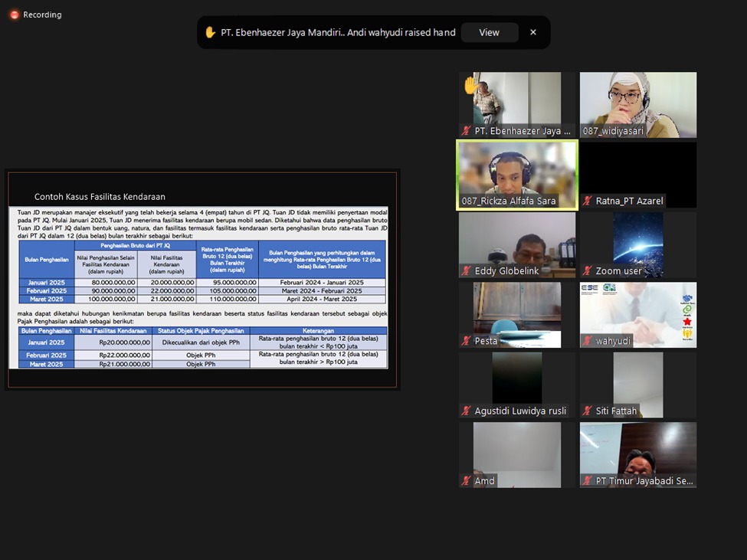The image size is (747, 560).
Task: Click the hand emoji in the notification banner
Action: coord(210,32)
